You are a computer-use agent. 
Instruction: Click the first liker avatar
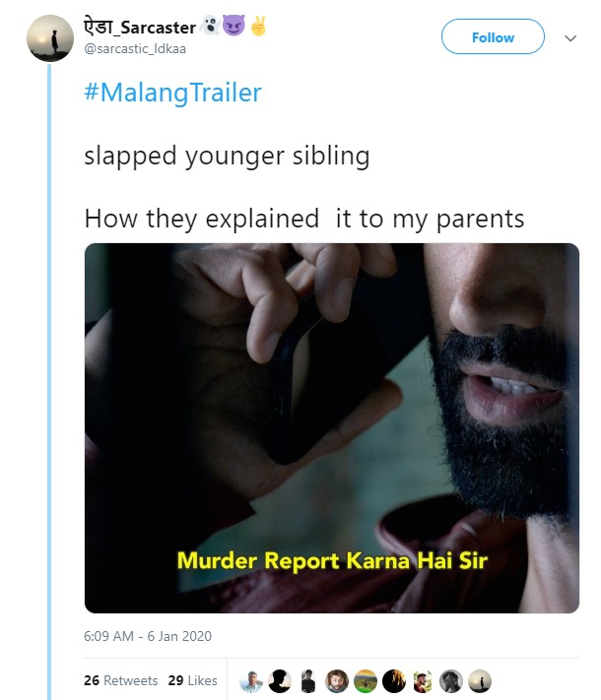coord(251,680)
